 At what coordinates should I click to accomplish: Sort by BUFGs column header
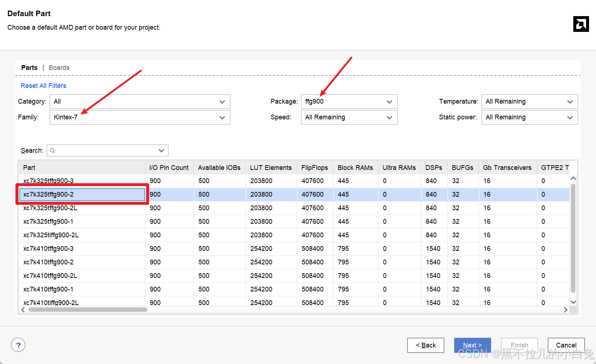(x=463, y=168)
